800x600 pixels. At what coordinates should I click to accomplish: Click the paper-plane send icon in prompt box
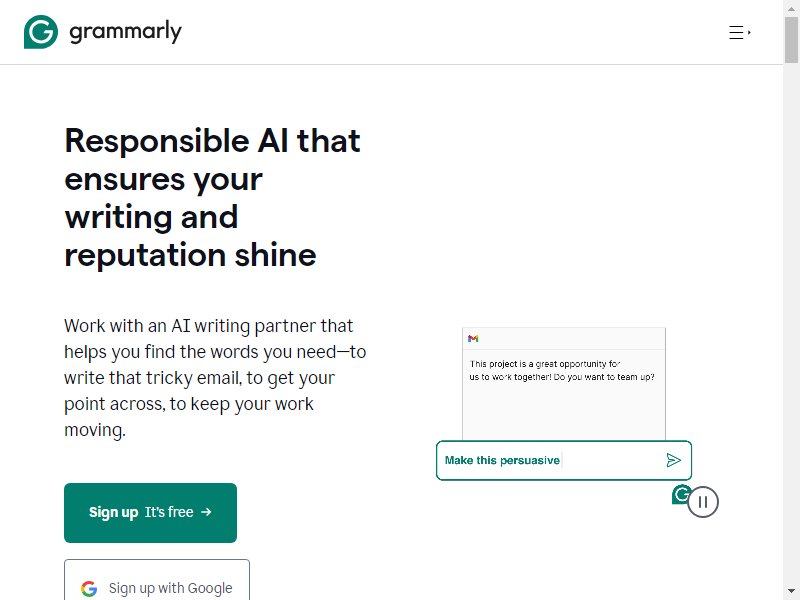673,460
